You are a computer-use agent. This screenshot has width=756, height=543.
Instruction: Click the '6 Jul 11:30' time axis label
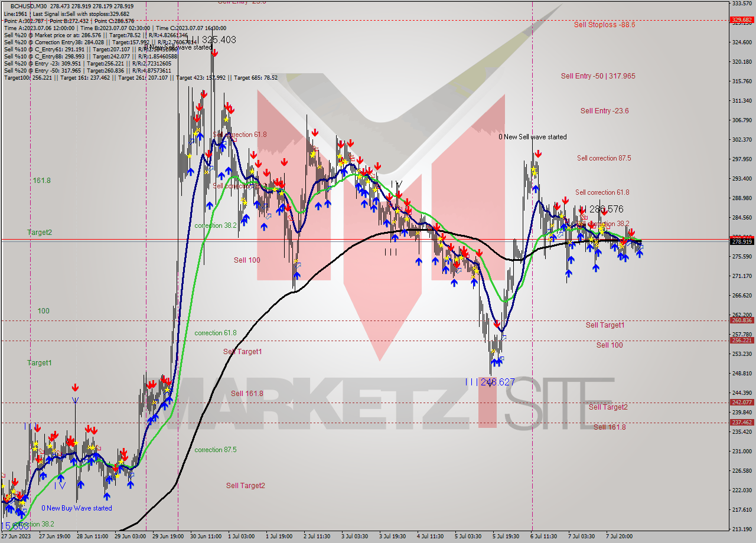(x=543, y=537)
